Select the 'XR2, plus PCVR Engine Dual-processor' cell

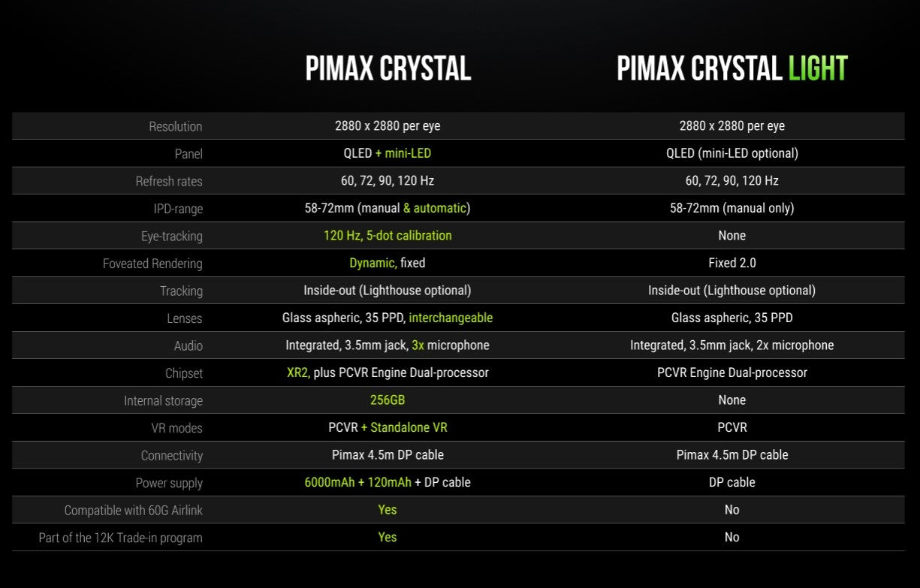(x=388, y=372)
